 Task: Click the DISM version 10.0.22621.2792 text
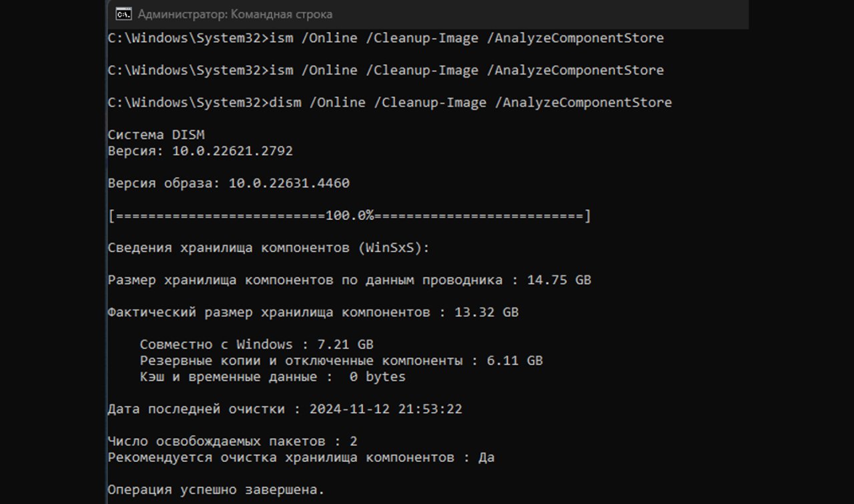232,151
